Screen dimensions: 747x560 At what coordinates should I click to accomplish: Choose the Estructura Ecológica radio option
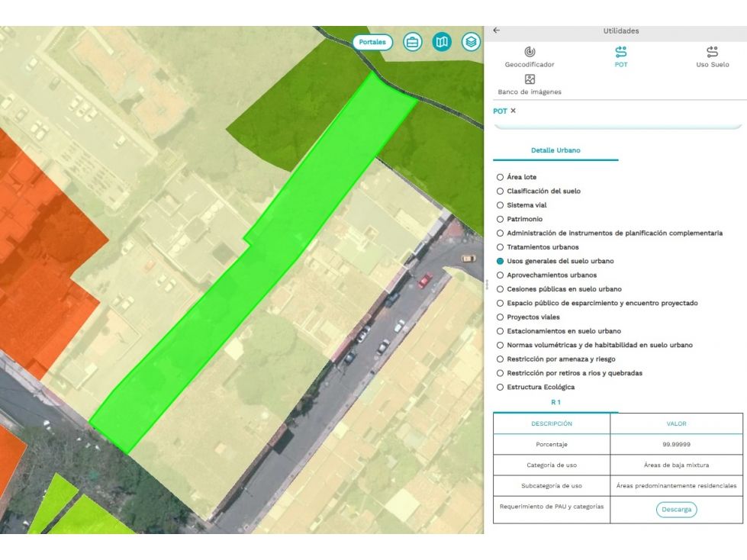[500, 387]
